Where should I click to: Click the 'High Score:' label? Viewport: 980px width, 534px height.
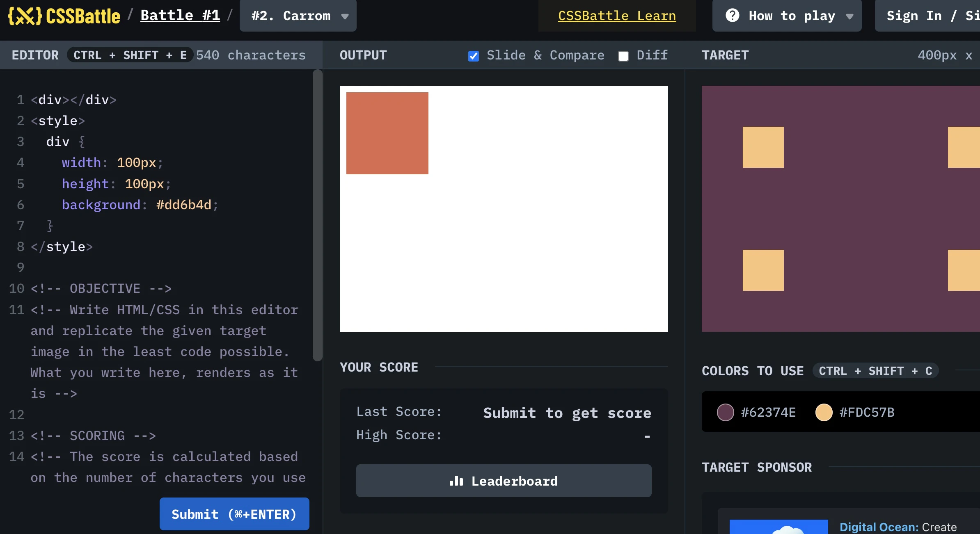pos(399,435)
